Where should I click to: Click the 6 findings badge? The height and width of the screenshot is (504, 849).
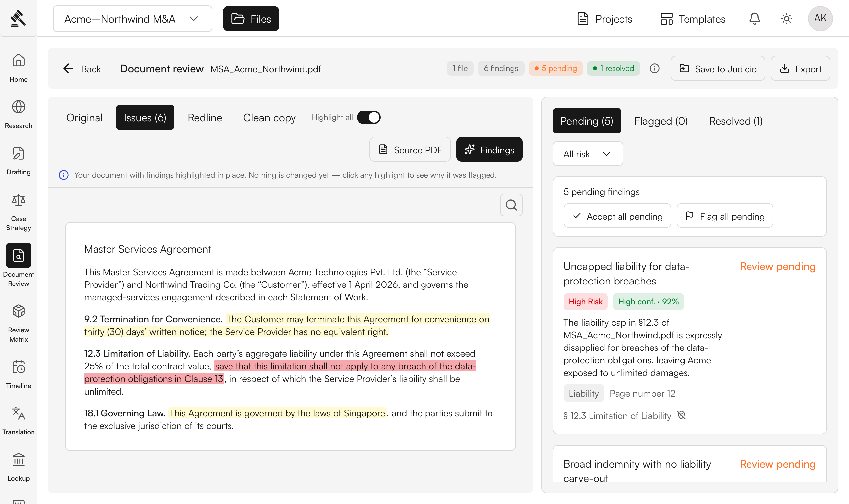pyautogui.click(x=500, y=68)
